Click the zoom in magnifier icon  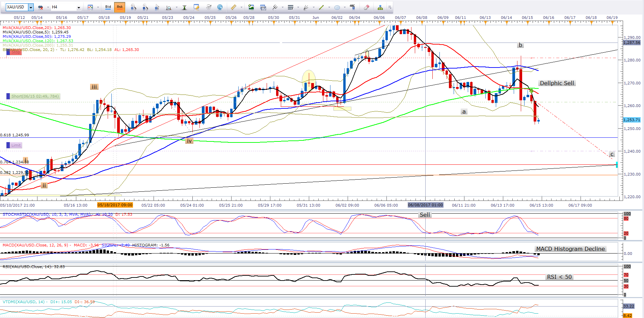pyautogui.click(x=133, y=7)
